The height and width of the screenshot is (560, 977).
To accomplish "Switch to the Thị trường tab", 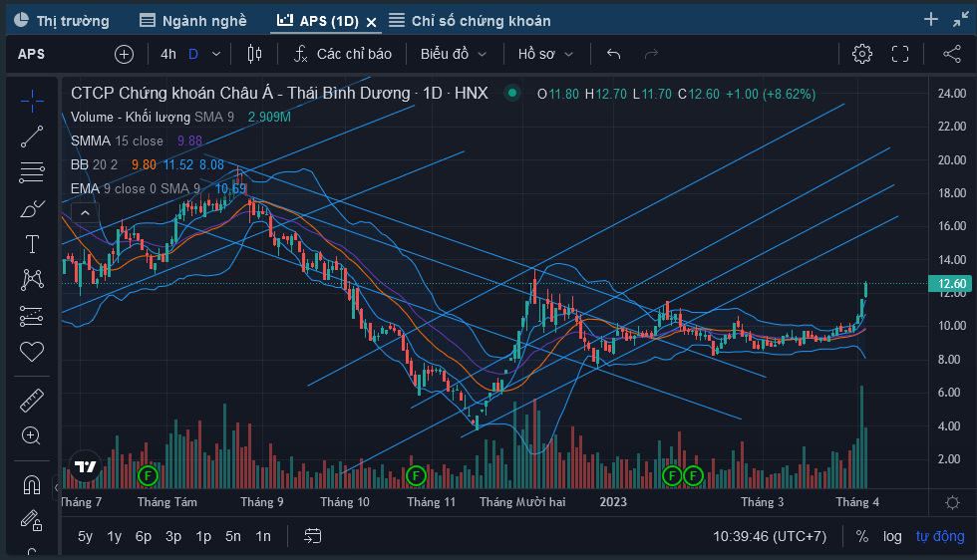I will point(62,21).
